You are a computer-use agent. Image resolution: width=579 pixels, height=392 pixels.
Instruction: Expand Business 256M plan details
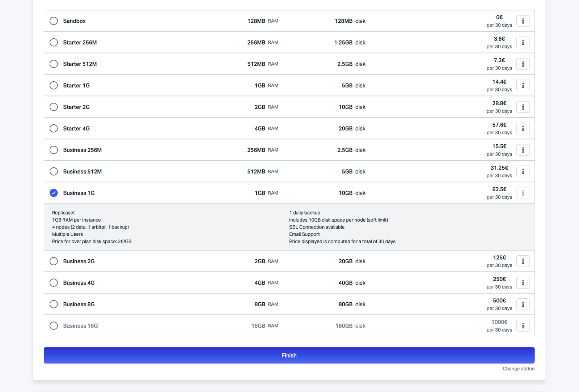[523, 150]
